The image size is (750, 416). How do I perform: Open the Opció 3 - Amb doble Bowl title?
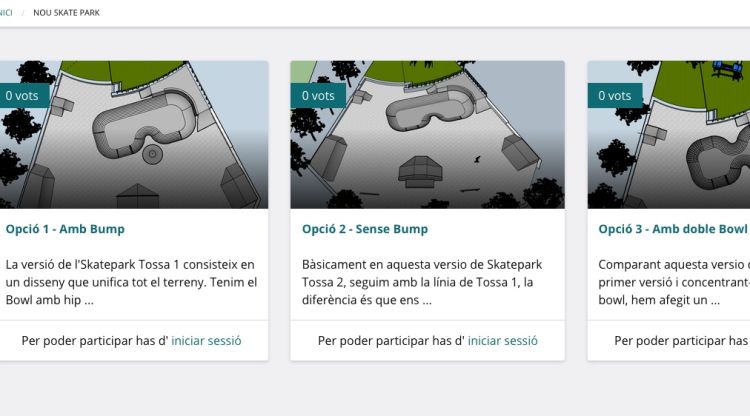pos(673,229)
